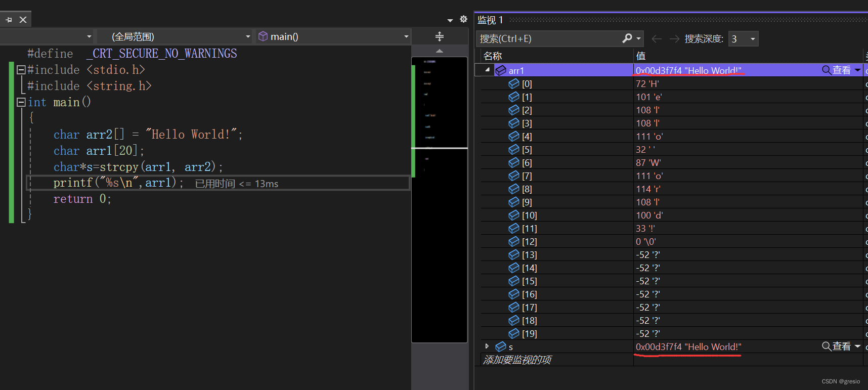Open arr1 visualizer dropdown arrow
Screen dimensions: 868x390
tap(858, 70)
